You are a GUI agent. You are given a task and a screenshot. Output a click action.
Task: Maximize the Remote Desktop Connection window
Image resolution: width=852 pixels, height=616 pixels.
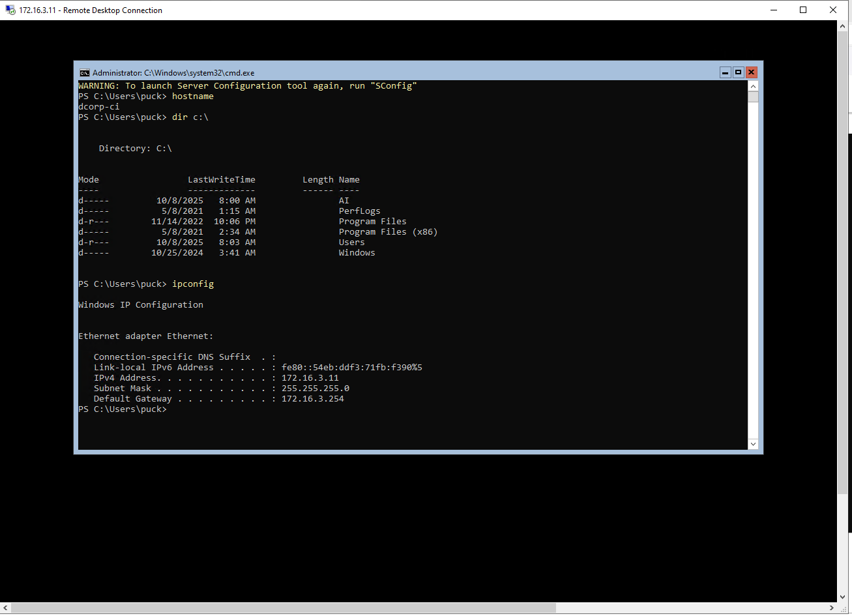click(803, 10)
